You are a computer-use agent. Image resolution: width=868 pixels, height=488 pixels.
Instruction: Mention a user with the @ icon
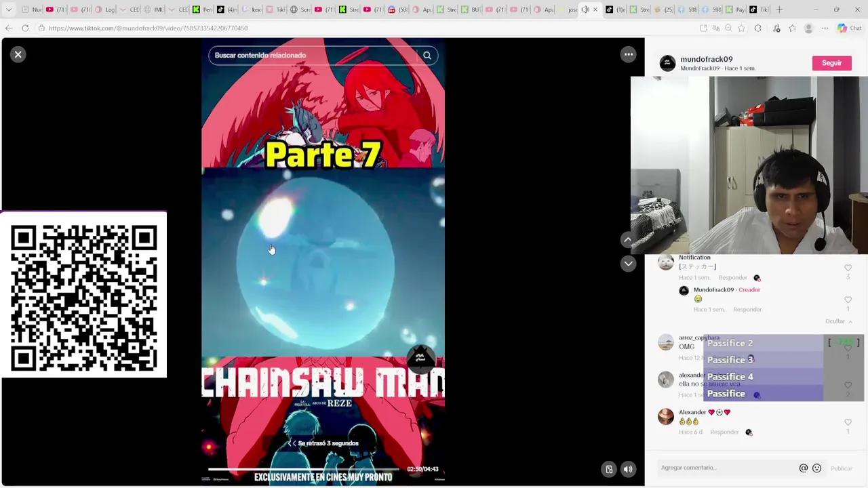804,468
